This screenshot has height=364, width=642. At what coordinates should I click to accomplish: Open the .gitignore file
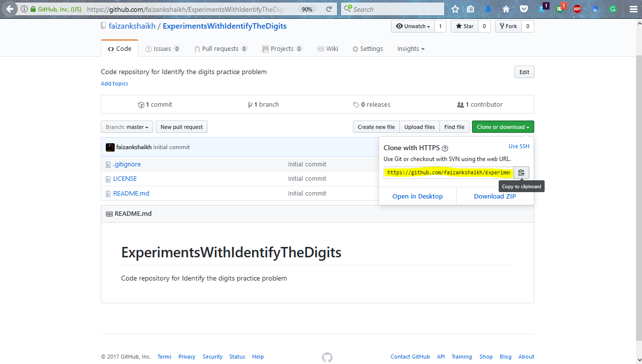127,164
